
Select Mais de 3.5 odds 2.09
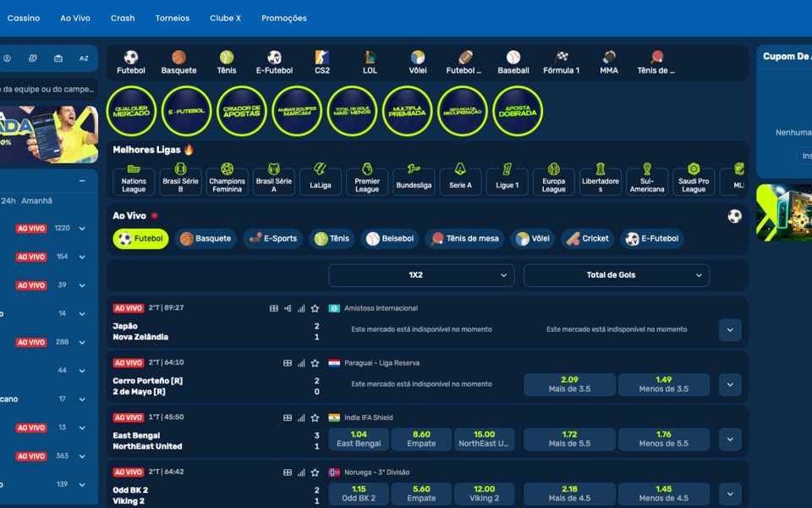coord(569,384)
